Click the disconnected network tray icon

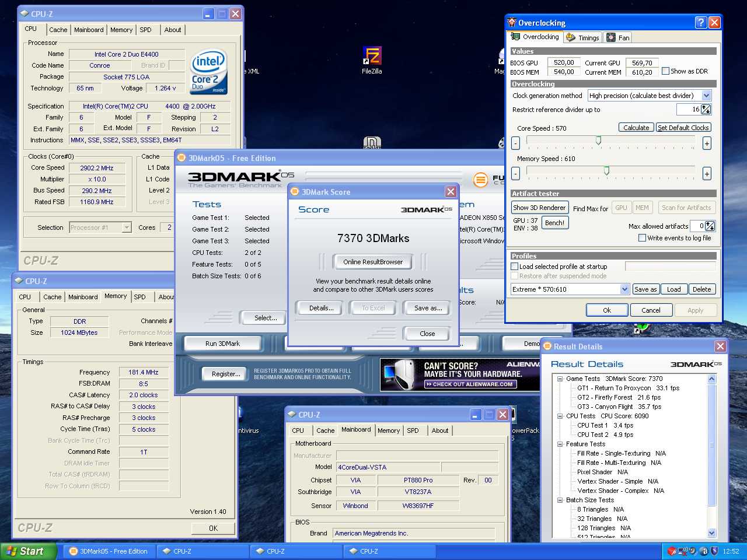point(682,551)
